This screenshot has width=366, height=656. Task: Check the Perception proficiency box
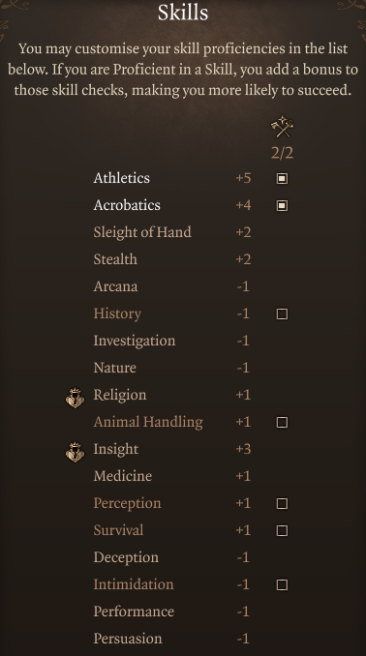coord(282,503)
